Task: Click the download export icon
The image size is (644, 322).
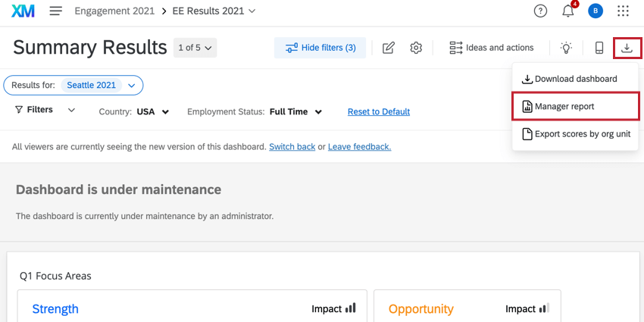Action: (x=627, y=48)
